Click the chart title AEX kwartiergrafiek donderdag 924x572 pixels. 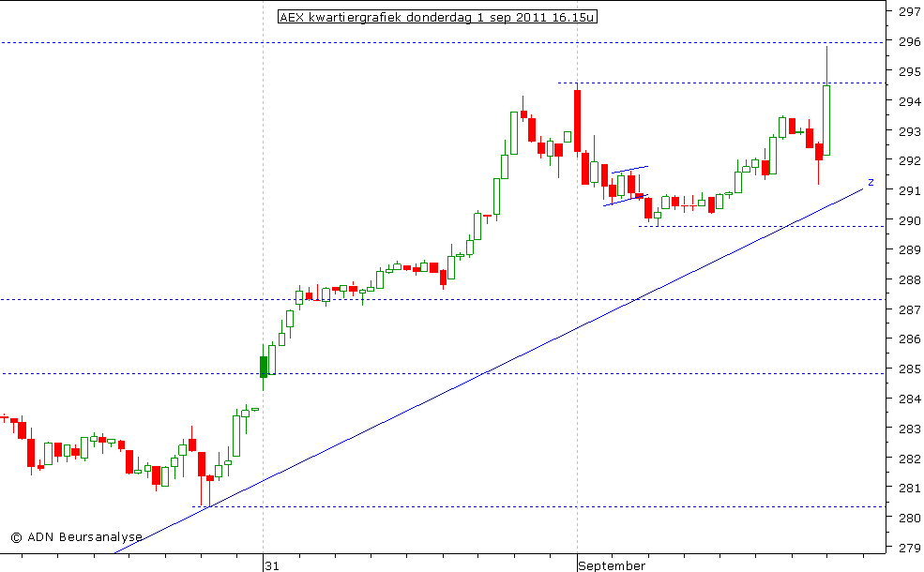point(437,17)
